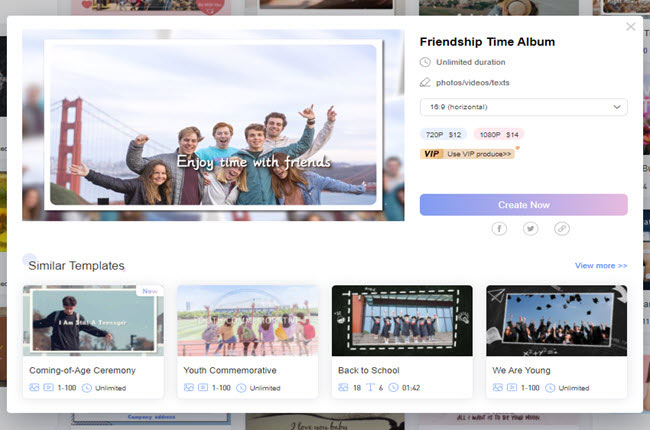This screenshot has height=430, width=650.
Task: Click the photo icon under Coming-of-Age Ceremony
Action: pos(34,388)
